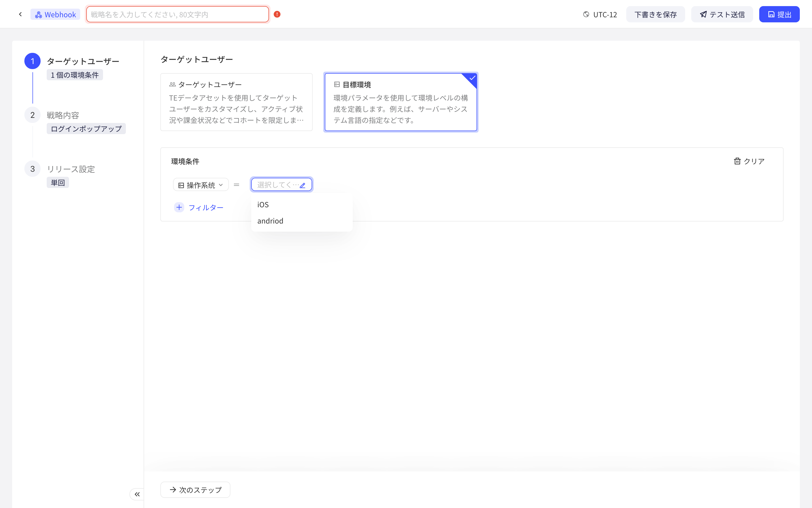812x508 pixels.
Task: Open the UTC-12 timezone selector
Action: pyautogui.click(x=600, y=14)
